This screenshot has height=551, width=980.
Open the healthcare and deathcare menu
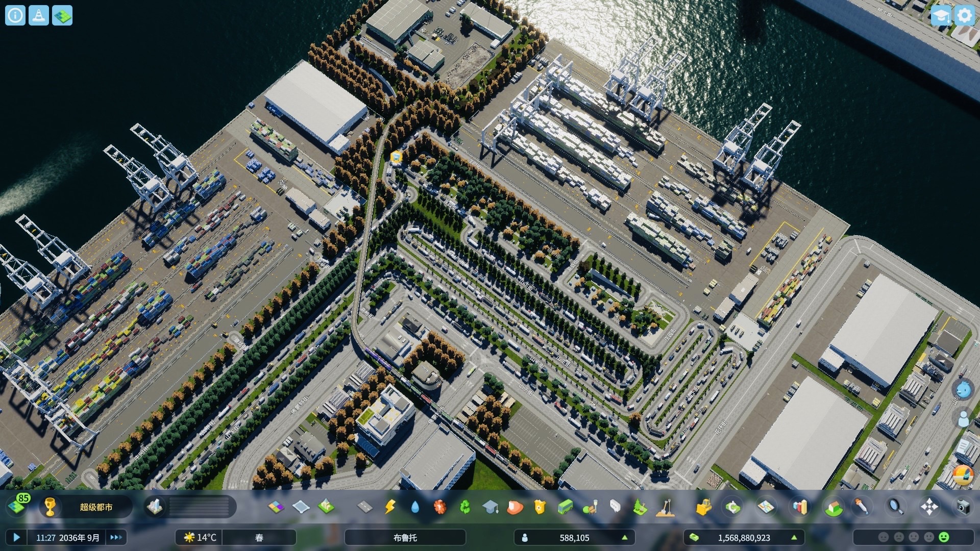[439, 507]
